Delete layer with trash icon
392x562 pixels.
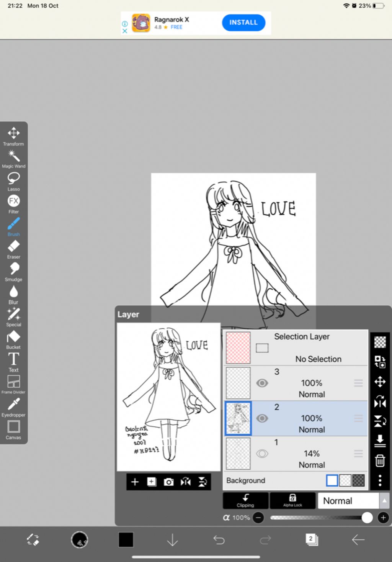(x=380, y=460)
